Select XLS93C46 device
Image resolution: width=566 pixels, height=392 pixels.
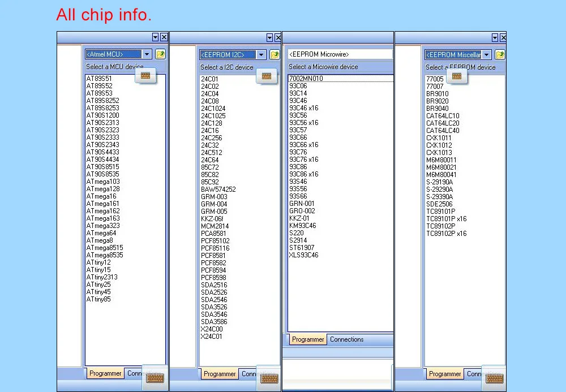tap(303, 255)
